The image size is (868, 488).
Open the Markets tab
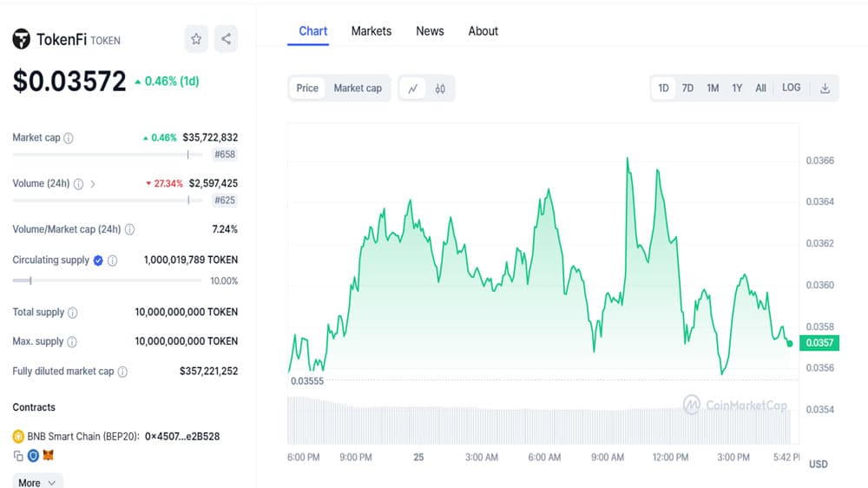coord(372,31)
